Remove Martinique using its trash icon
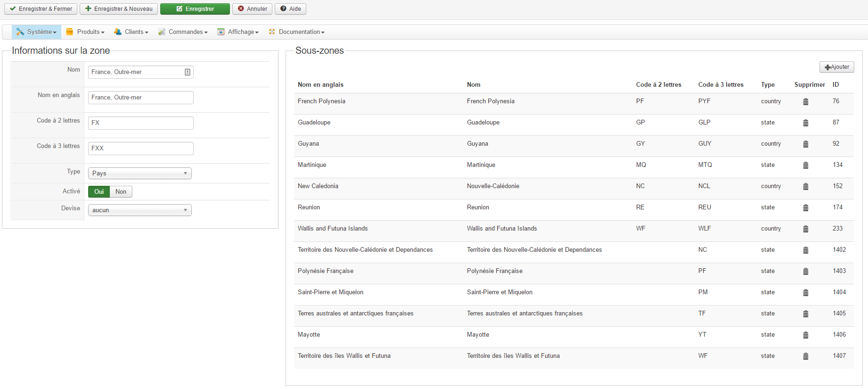Image resolution: width=868 pixels, height=389 pixels. 806,166
